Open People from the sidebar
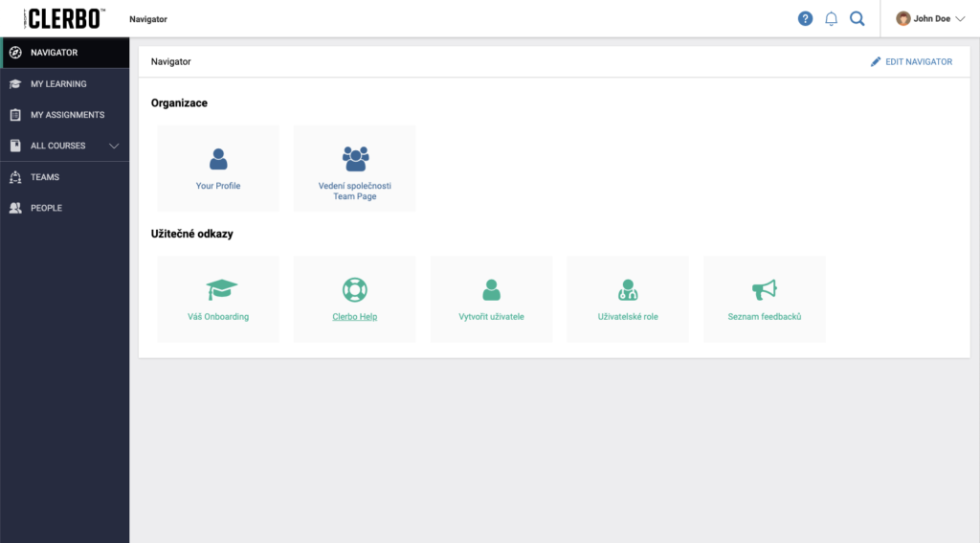 click(65, 208)
